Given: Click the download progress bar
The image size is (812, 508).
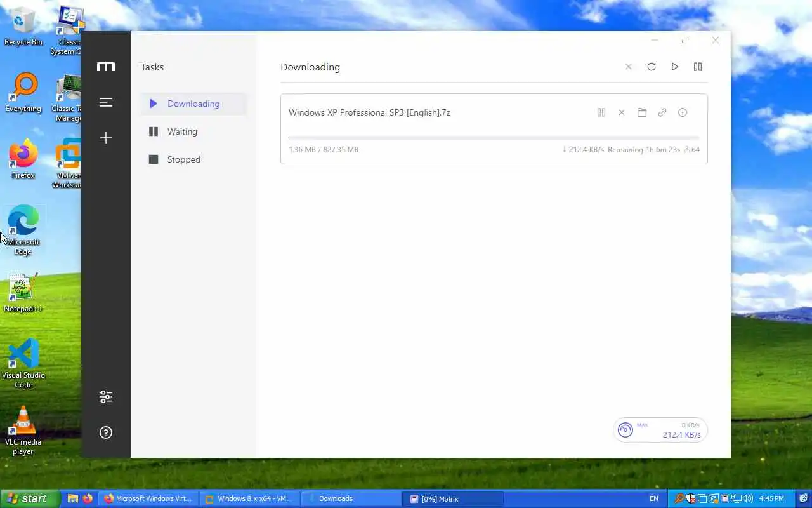Looking at the screenshot, I should pyautogui.click(x=494, y=137).
